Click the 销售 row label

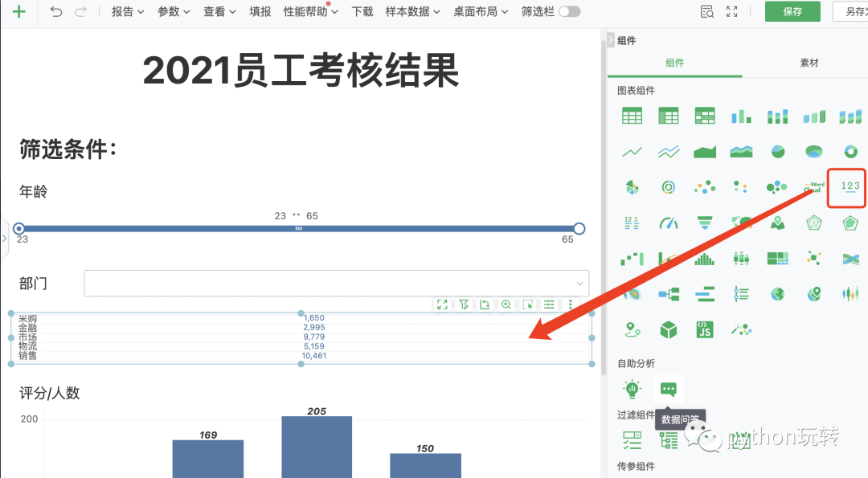(x=27, y=356)
